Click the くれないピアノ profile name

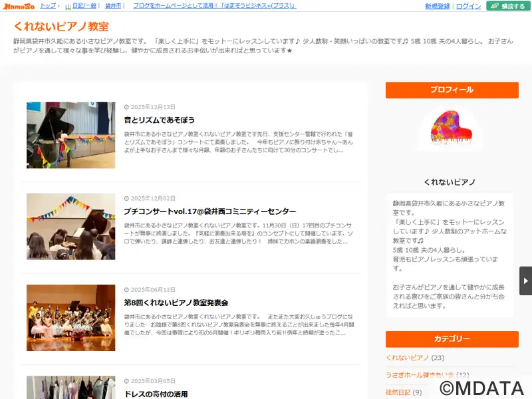[x=450, y=182]
